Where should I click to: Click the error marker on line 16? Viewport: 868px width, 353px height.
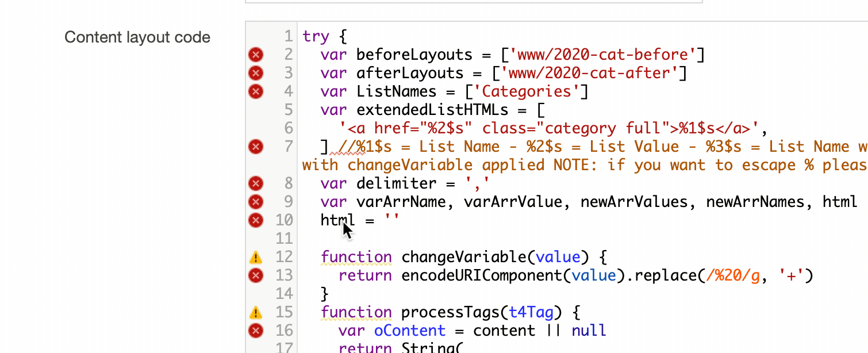click(x=255, y=331)
